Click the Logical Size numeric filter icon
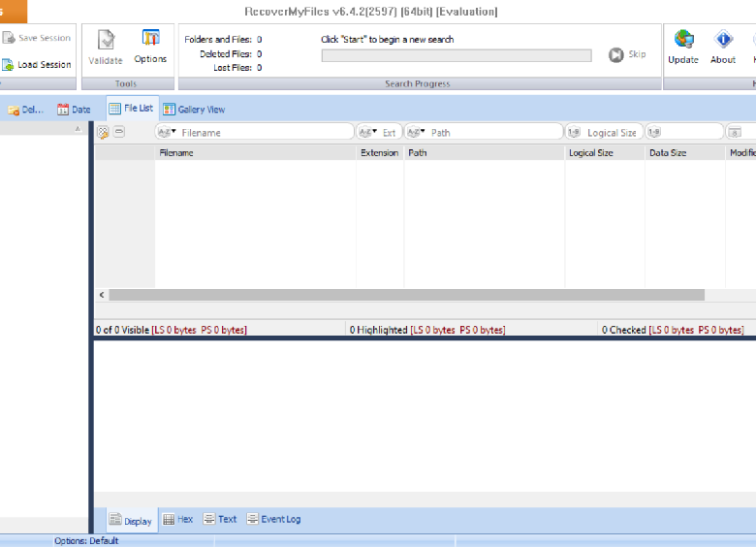The height and width of the screenshot is (547, 756). tap(573, 132)
